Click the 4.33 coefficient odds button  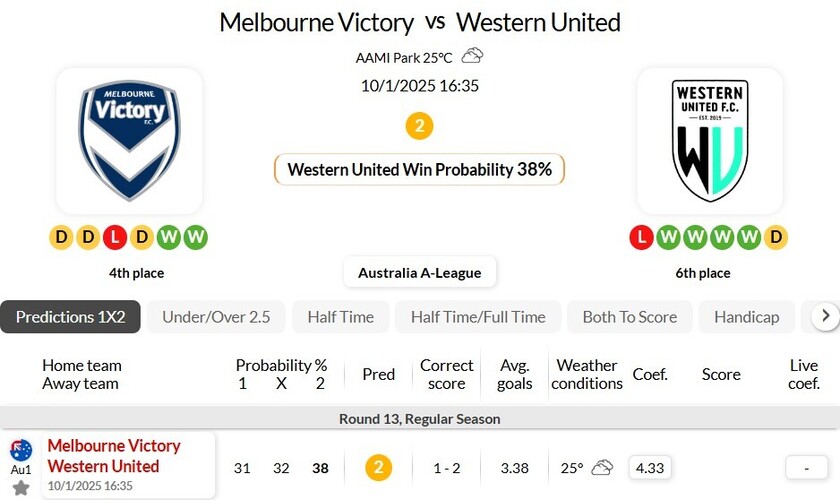(x=649, y=467)
